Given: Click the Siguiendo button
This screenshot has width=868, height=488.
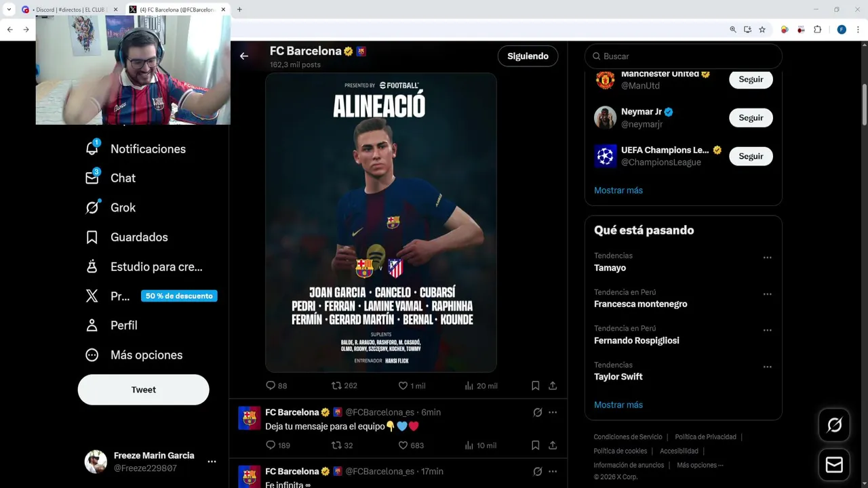Looking at the screenshot, I should (528, 56).
